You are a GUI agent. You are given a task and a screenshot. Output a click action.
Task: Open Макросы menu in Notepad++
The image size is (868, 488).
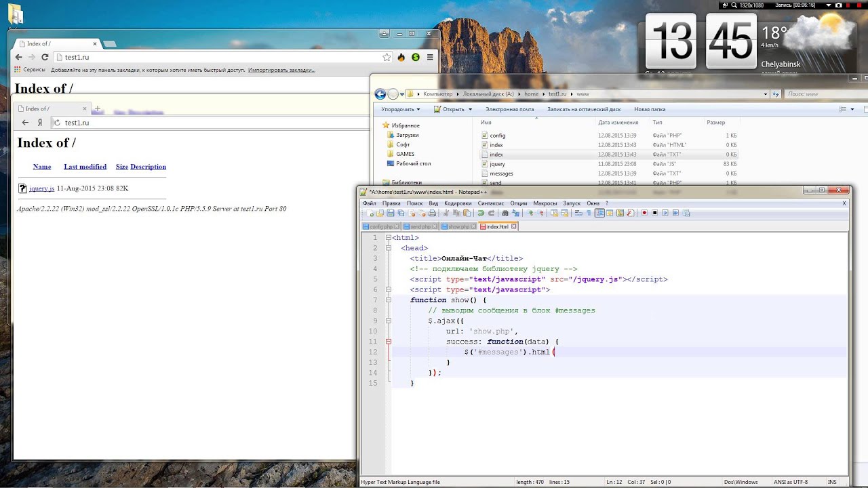point(545,203)
